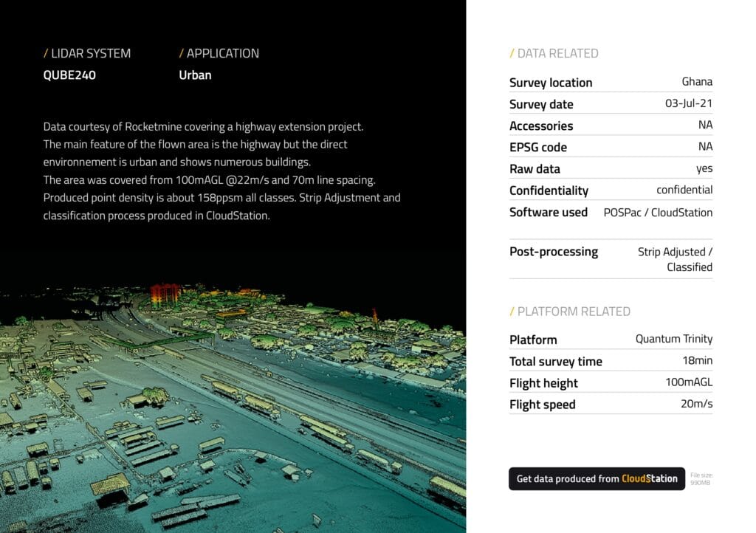Click the Survey date value 03-Jul-21

point(688,104)
